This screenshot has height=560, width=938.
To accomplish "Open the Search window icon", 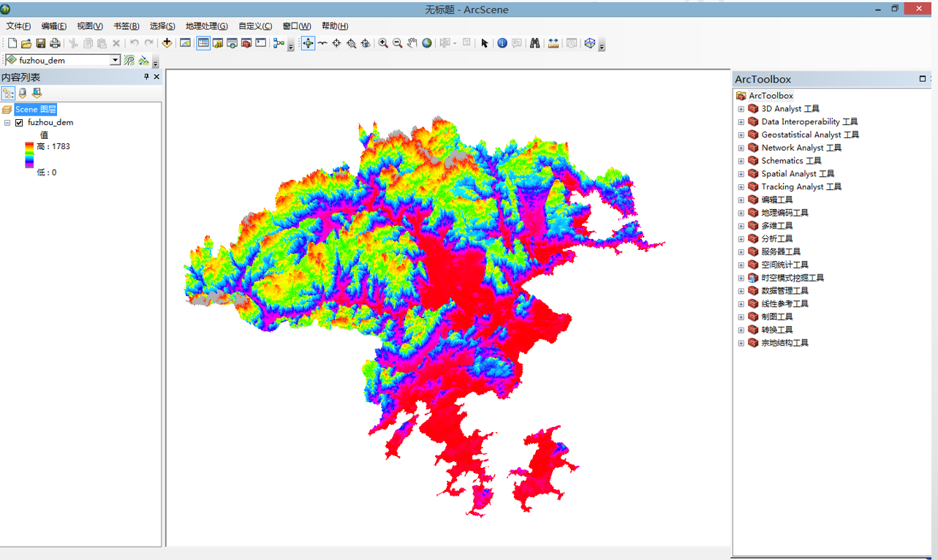I will coord(232,43).
